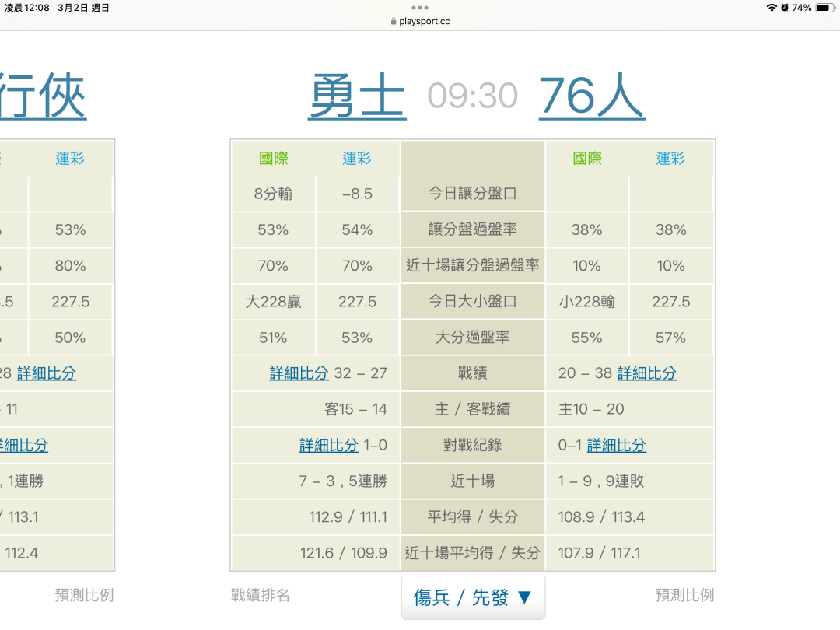Select 國際 header in the 勇士 column
The image size is (840, 630).
click(273, 158)
